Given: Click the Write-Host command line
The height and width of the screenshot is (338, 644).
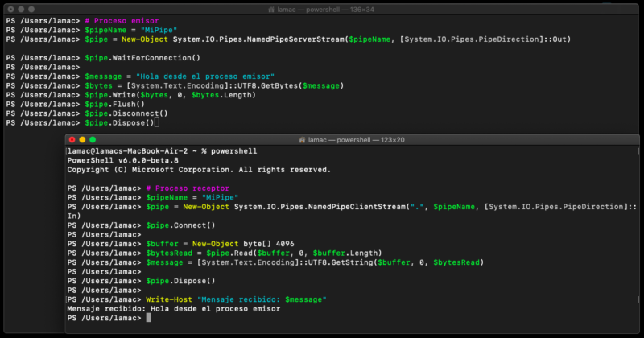Looking at the screenshot, I should coord(236,300).
